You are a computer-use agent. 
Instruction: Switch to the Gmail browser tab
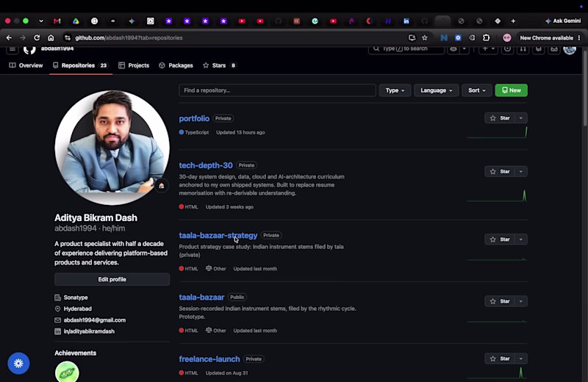[x=57, y=21]
